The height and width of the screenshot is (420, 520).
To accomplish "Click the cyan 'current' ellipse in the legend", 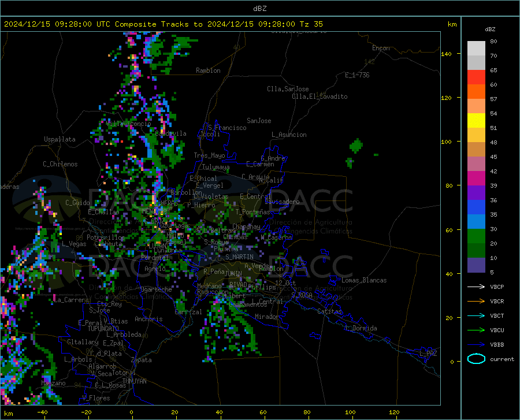I will click(476, 359).
